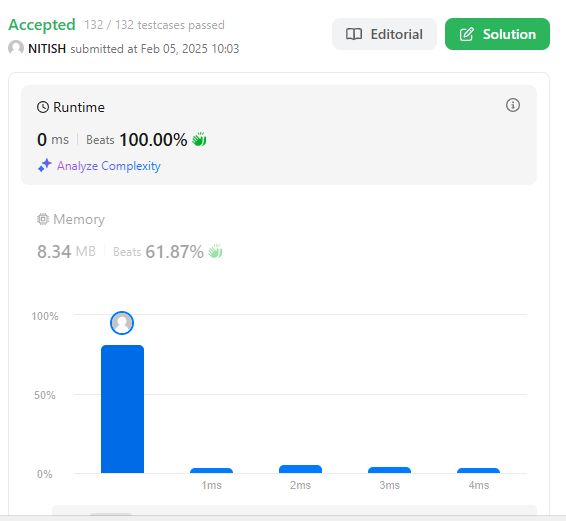Screen dimensions: 566x521
Task: Click the info icon in Runtime panel
Action: tap(513, 105)
